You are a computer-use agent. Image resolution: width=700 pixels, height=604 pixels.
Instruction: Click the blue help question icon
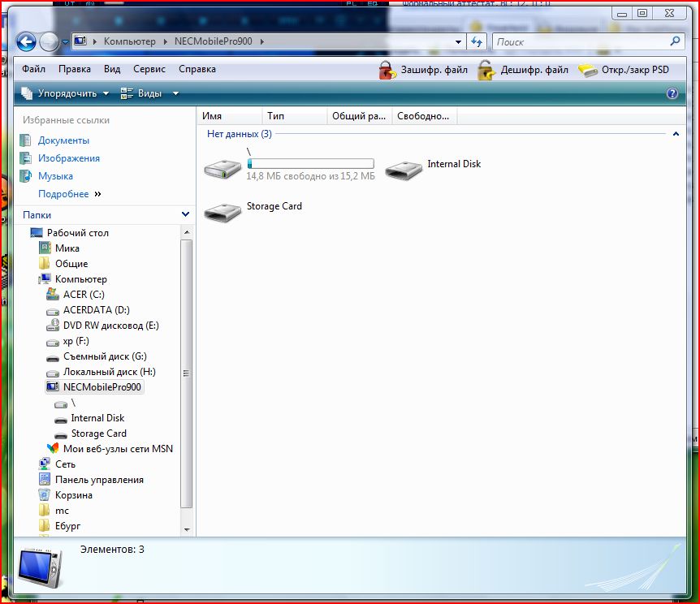pos(672,93)
